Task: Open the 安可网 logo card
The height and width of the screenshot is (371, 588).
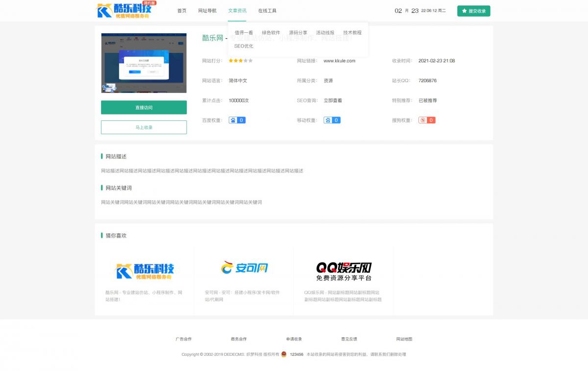Action: tap(244, 268)
